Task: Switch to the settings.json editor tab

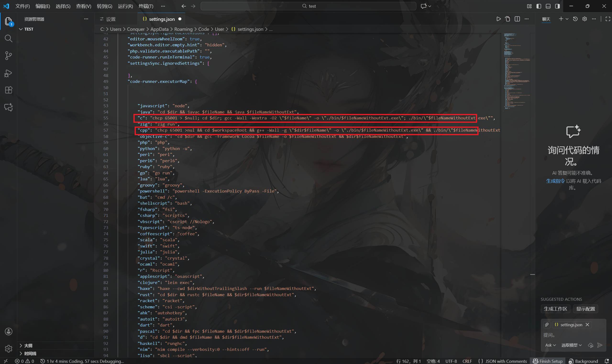Action: click(x=161, y=19)
